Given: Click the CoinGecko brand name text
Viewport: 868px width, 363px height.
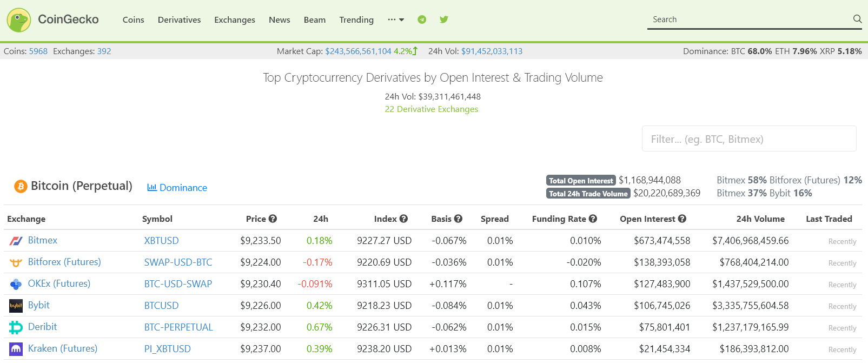Looking at the screenshot, I should (x=68, y=19).
